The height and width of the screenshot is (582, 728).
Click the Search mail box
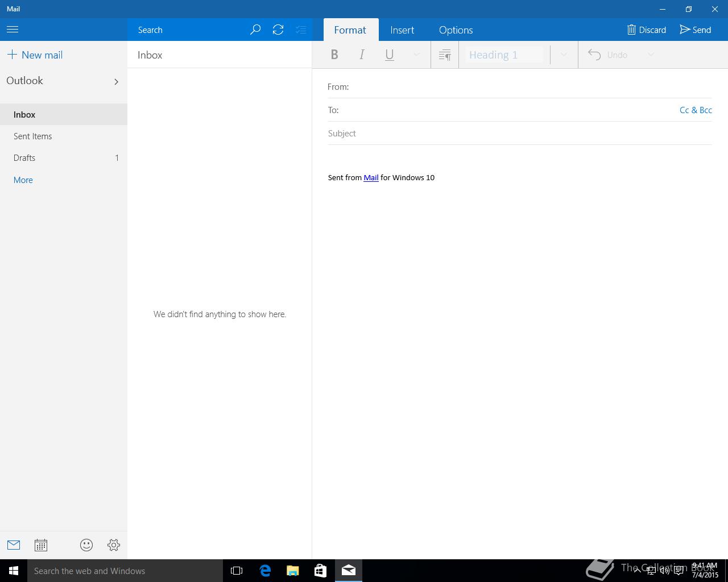coord(188,30)
